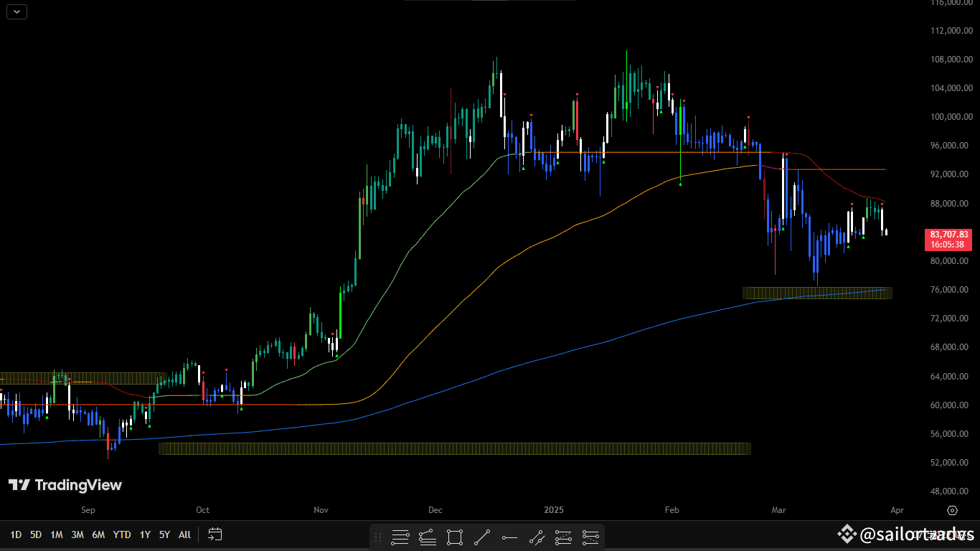Click the Dec label on time axis
Image resolution: width=980 pixels, height=551 pixels.
435,510
